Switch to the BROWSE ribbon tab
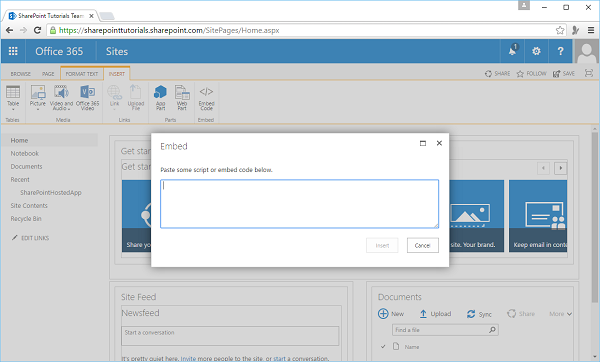The image size is (600, 362). tap(21, 74)
